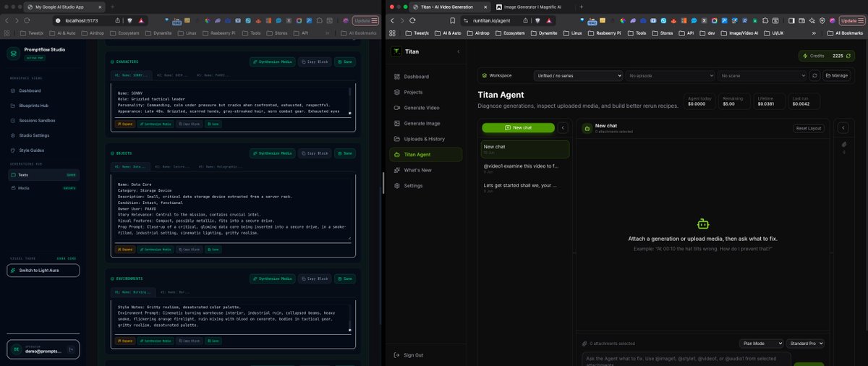The width and height of the screenshot is (868, 366).
Task: Click Studio Settings gear icon in Promptflow
Action: tap(13, 135)
